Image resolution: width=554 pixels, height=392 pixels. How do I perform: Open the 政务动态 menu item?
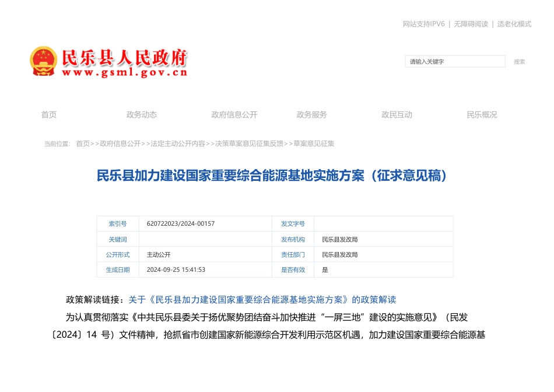142,115
